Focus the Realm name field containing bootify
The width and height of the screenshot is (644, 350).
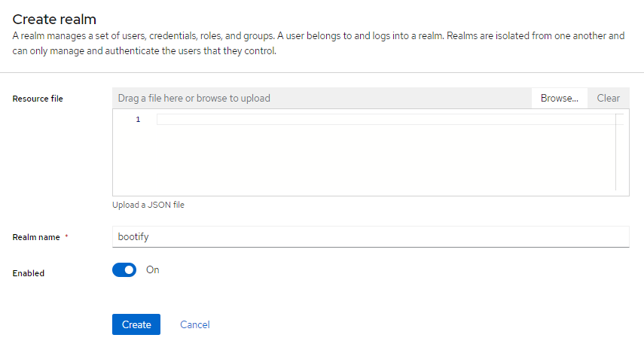(x=371, y=237)
